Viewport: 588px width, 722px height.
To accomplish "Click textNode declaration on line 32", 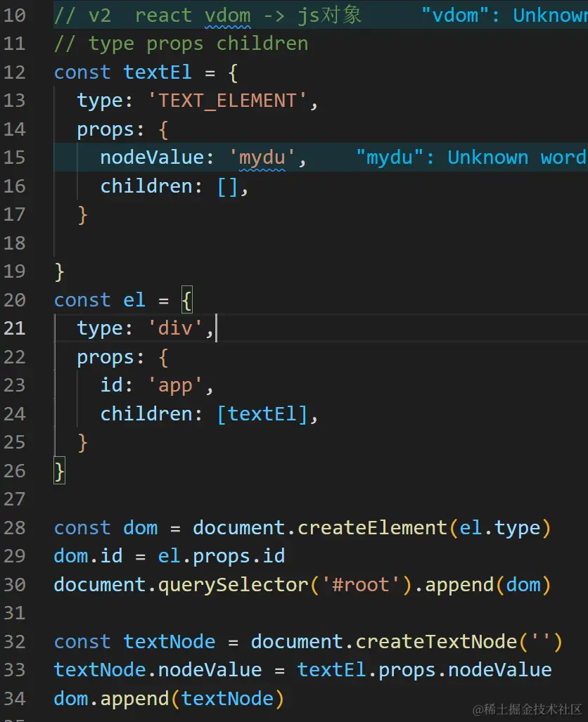I will (x=169, y=642).
